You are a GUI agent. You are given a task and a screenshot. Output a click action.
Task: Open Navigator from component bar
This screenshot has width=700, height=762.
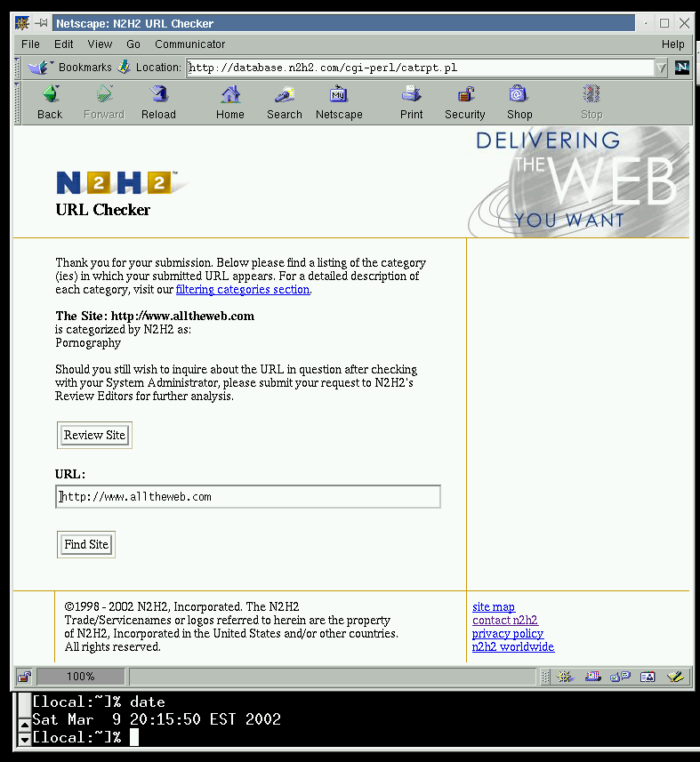(565, 676)
